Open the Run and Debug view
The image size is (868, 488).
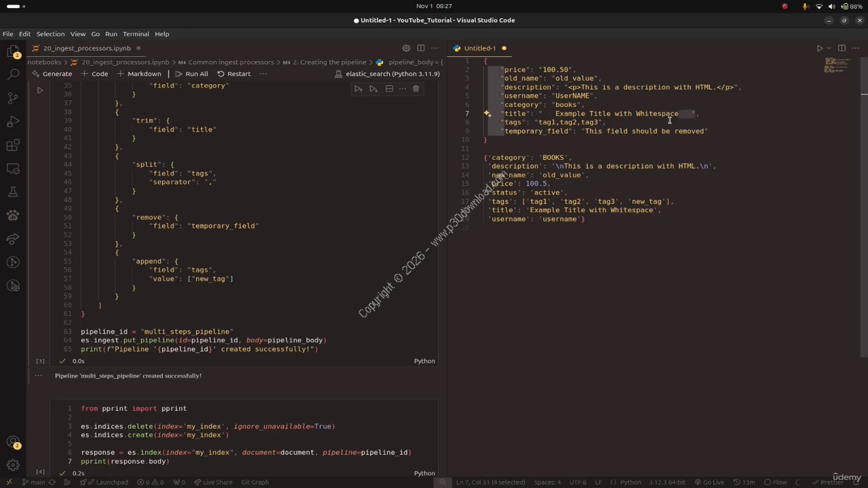(13, 122)
